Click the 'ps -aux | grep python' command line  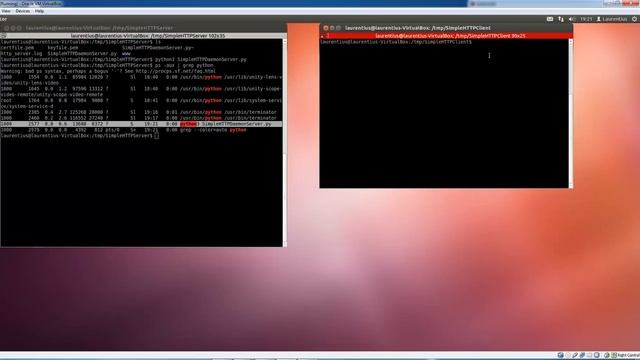pyautogui.click(x=107, y=65)
